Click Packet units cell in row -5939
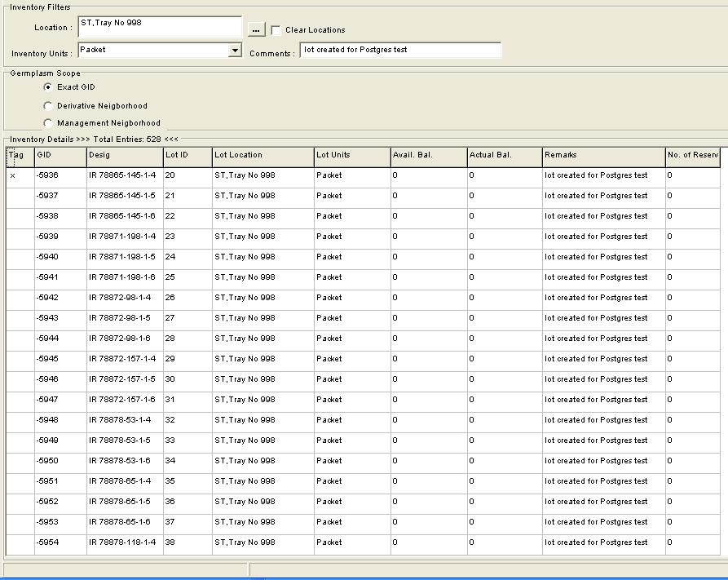 point(353,239)
